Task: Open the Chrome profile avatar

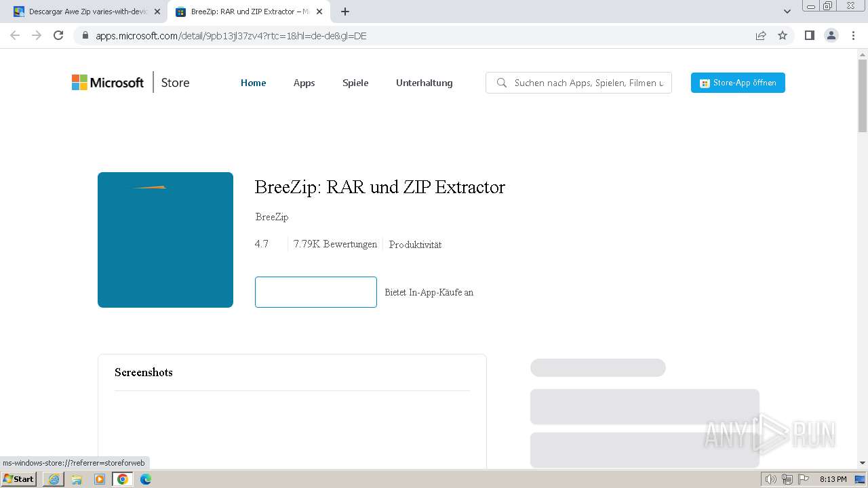Action: coord(831,35)
